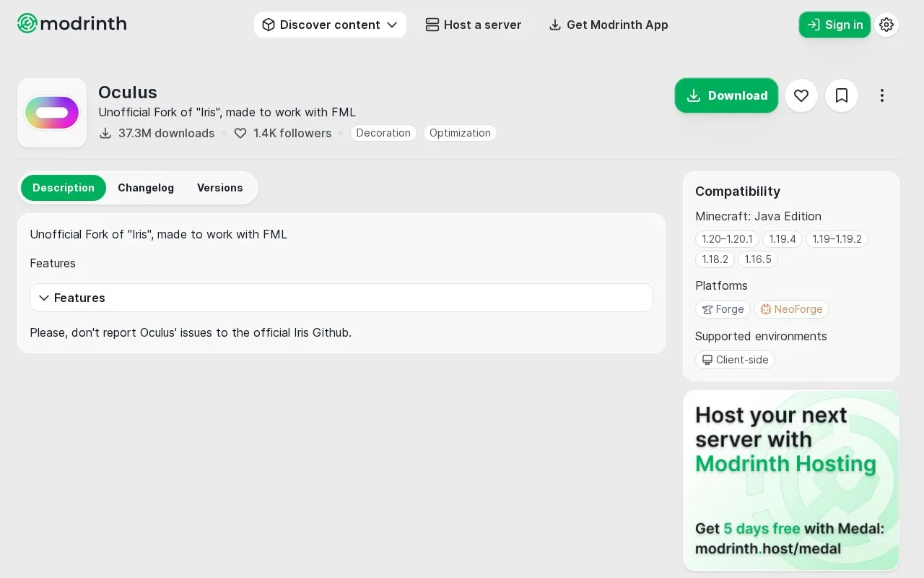Switch to the Versions tab

coord(220,188)
